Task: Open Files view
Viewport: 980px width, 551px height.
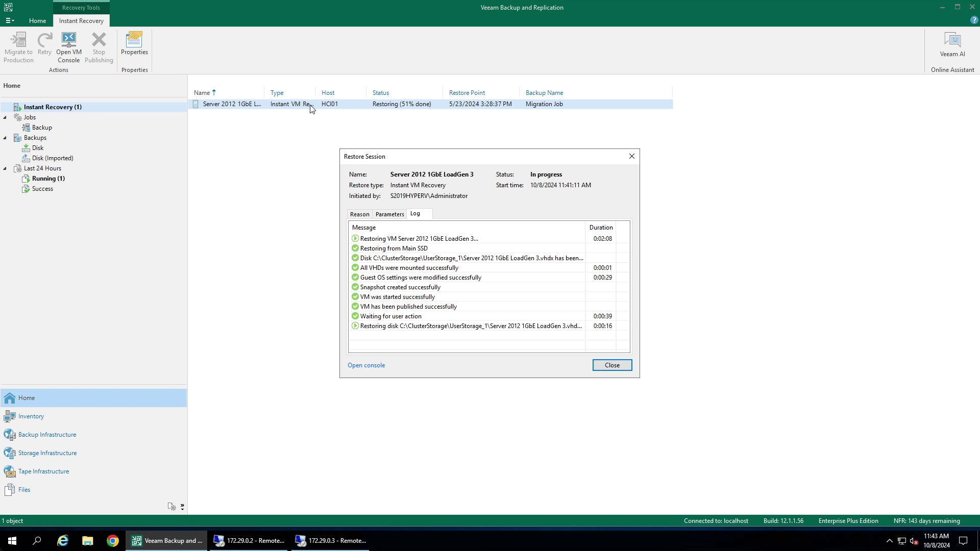Action: point(93,490)
